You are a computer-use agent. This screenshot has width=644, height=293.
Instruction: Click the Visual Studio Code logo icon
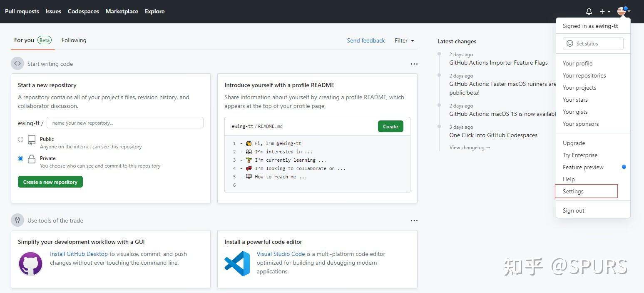237,263
